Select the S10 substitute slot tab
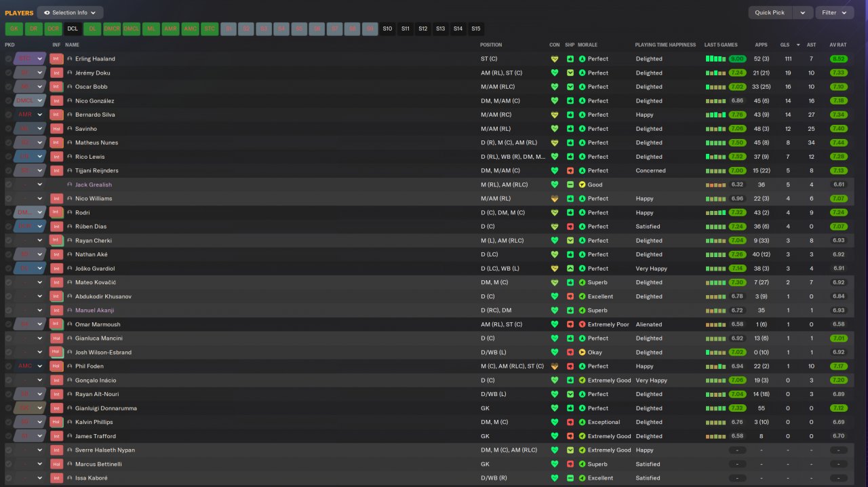The height and width of the screenshot is (487, 868). pyautogui.click(x=387, y=29)
